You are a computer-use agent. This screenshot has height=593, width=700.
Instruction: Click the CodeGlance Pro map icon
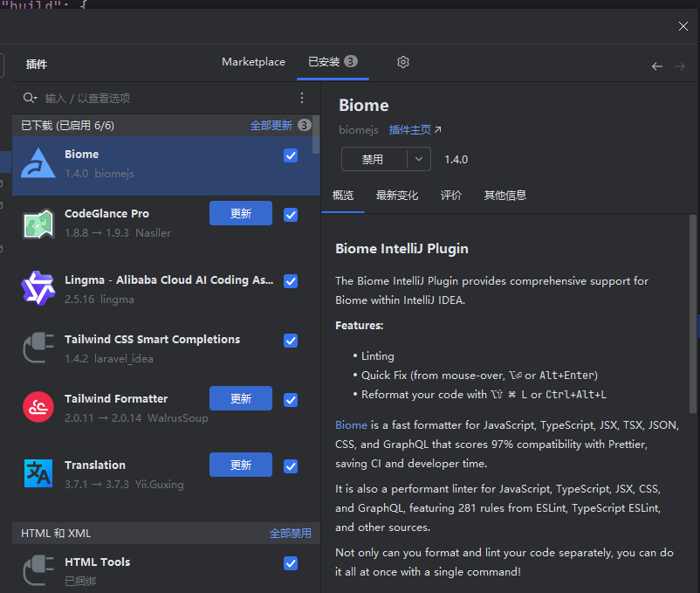38,224
